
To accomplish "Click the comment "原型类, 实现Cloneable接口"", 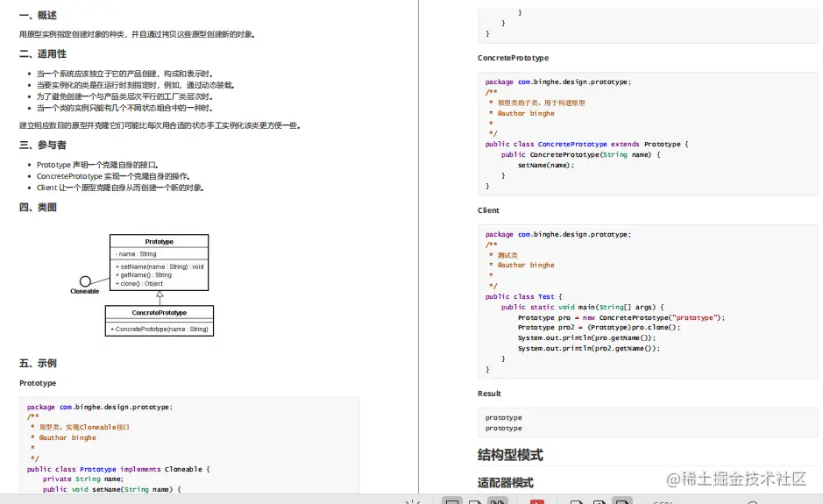I will pos(84,428).
